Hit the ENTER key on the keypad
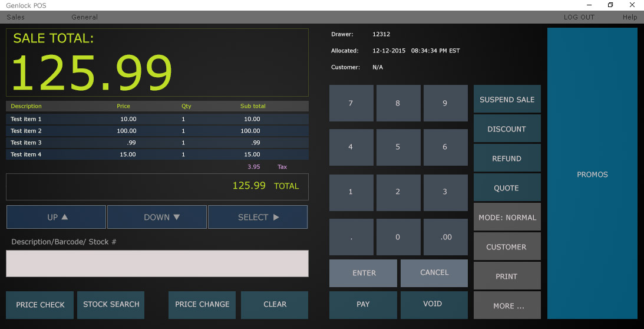Viewport: 644px width, 329px height. click(363, 273)
